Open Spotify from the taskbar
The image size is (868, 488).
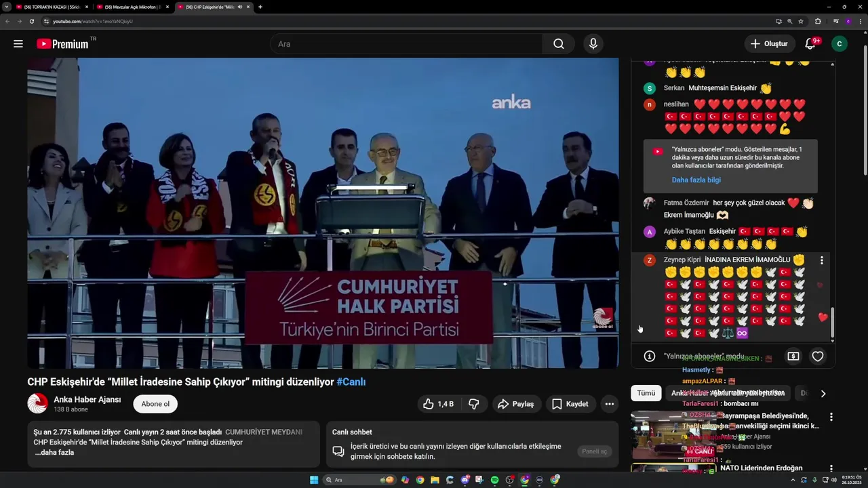pos(494,480)
